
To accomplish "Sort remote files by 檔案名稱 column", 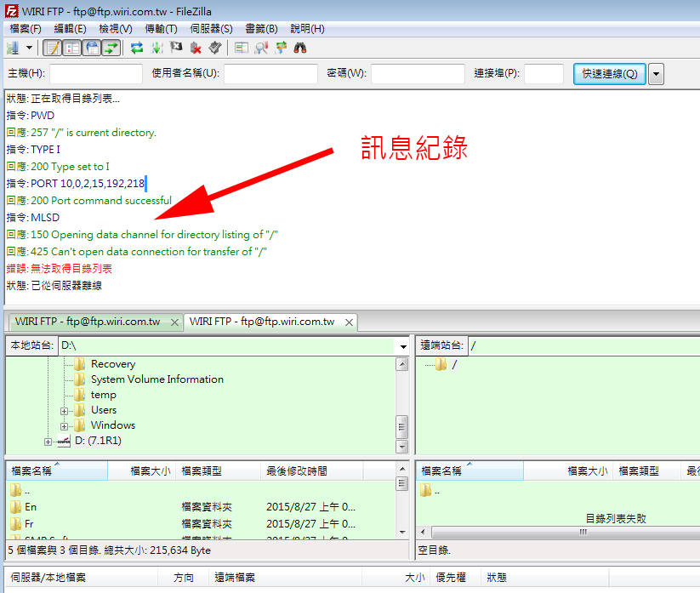I will pyautogui.click(x=470, y=471).
